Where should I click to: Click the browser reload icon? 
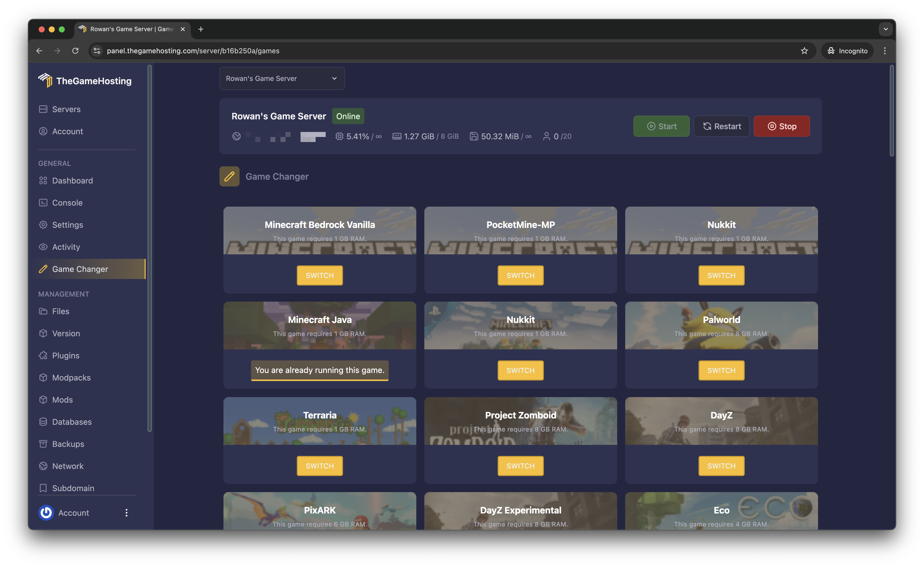pos(75,51)
